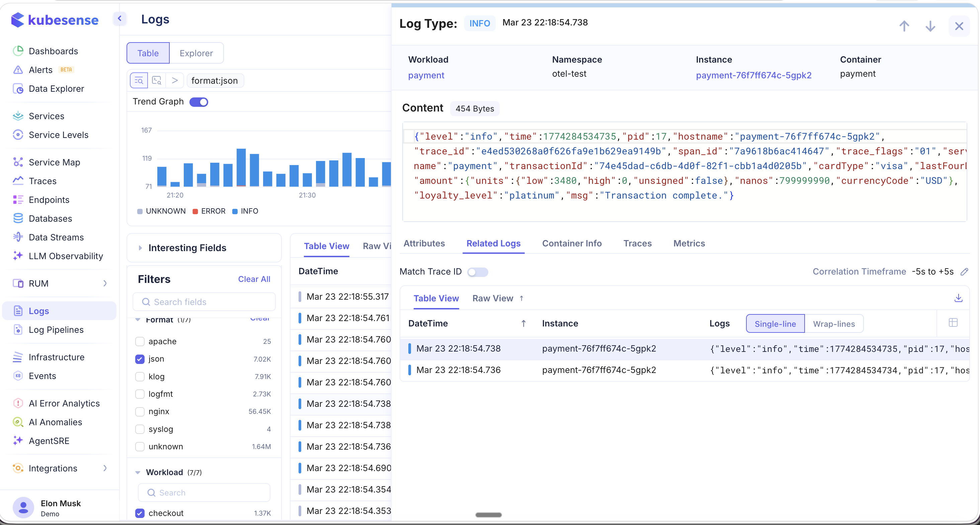Screen dimensions: 980x525
Task: Switch to the Raw View tab
Action: coord(492,298)
